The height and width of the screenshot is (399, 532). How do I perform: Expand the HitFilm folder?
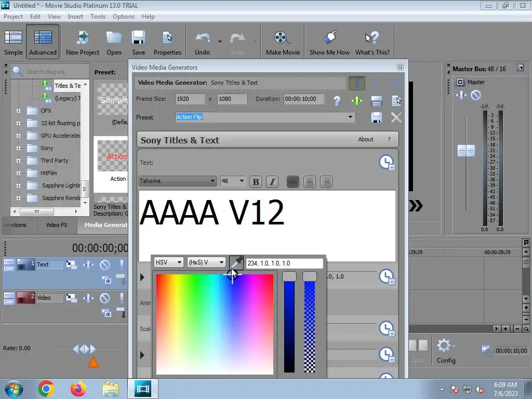(18, 173)
